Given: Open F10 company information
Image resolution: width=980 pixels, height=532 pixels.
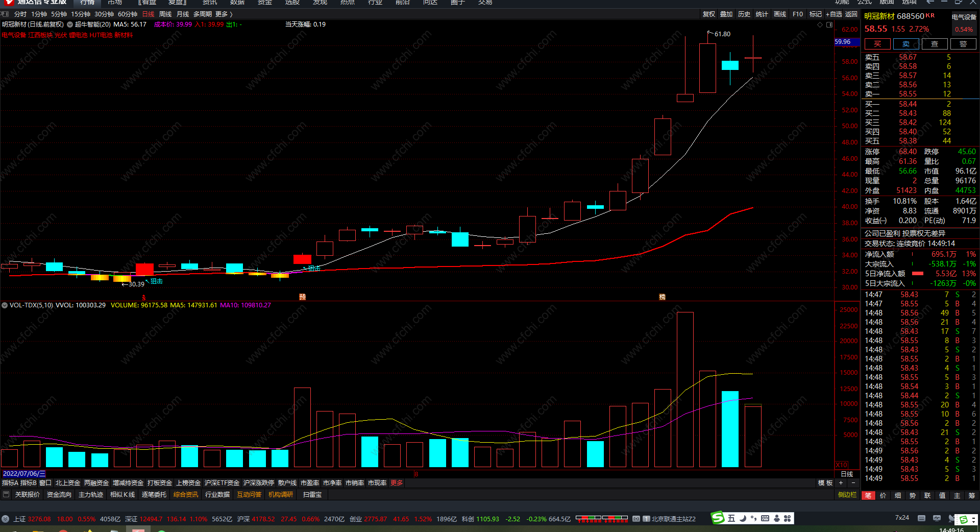Looking at the screenshot, I should pos(798,14).
